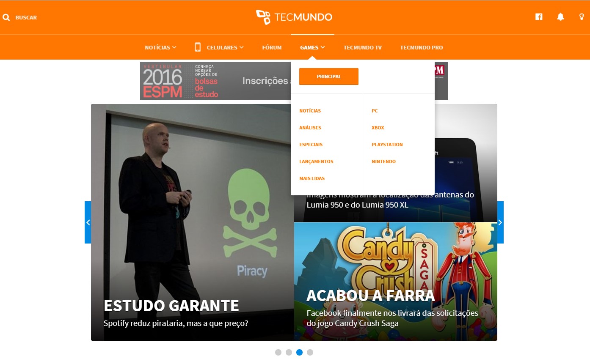The width and height of the screenshot is (590, 364).
Task: Click 'Facebook finalmente nos livrará das solicitações' text
Action: (x=392, y=313)
